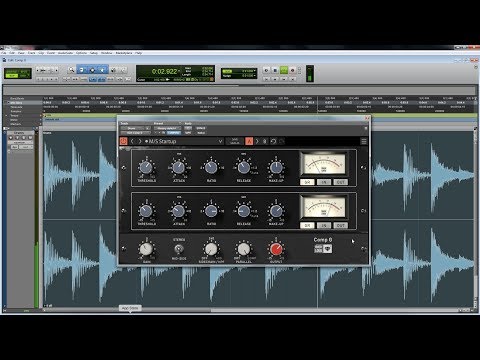Click the Comp G logo badge
The height and width of the screenshot is (360, 480).
click(x=323, y=249)
